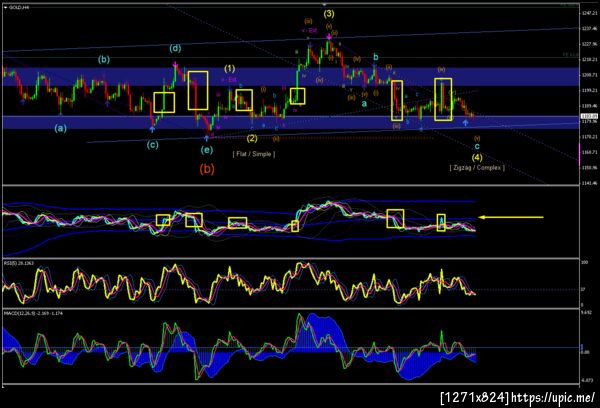Select the yellow (1) wave label
Screen dimensions: 600x408
click(230, 69)
